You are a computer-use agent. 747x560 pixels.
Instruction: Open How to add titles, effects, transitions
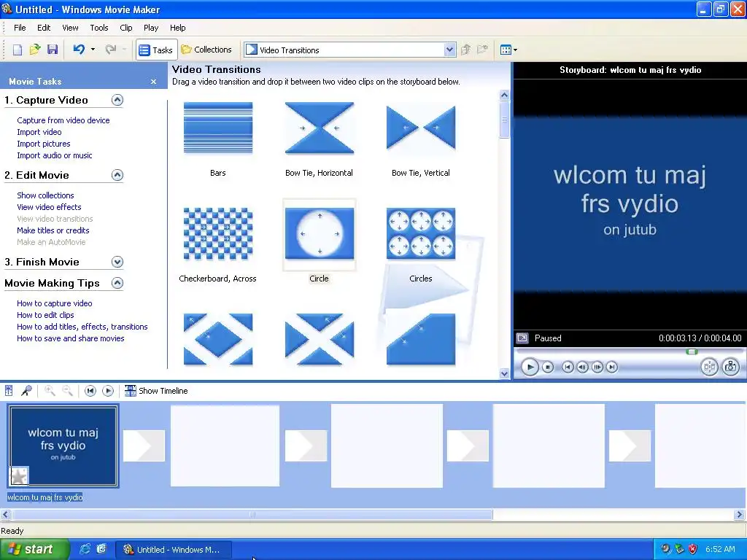(x=82, y=327)
